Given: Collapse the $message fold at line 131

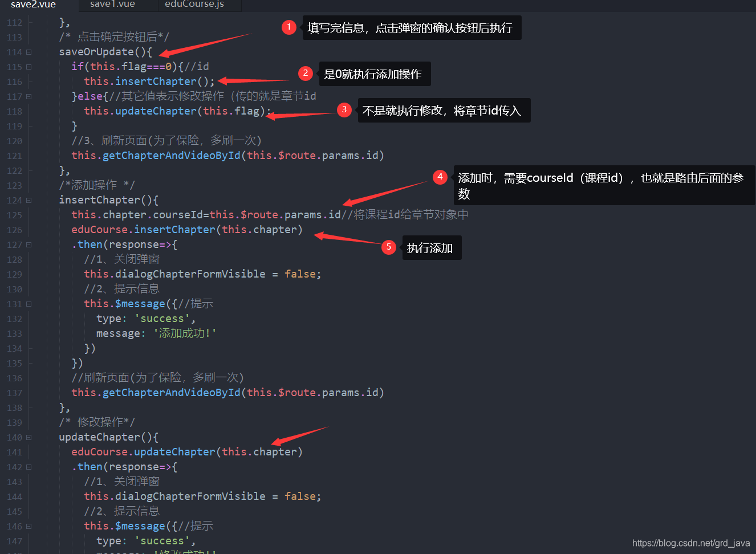Looking at the screenshot, I should [29, 304].
